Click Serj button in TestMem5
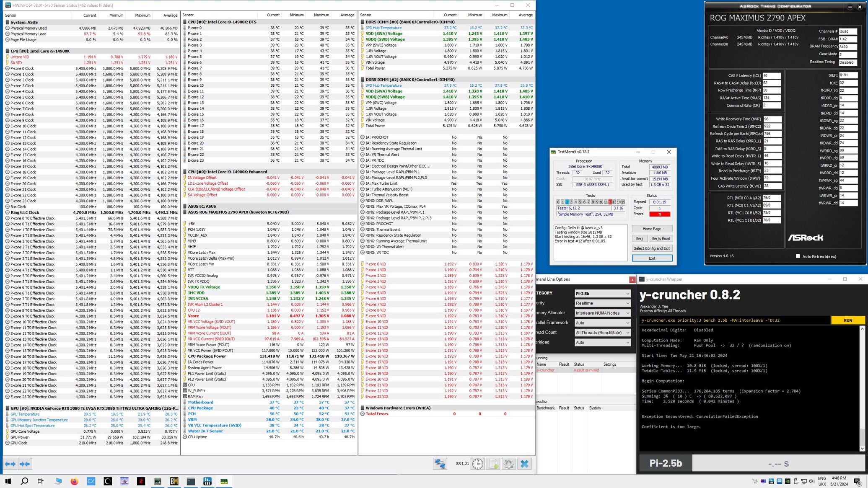The height and width of the screenshot is (488, 868). [x=639, y=239]
